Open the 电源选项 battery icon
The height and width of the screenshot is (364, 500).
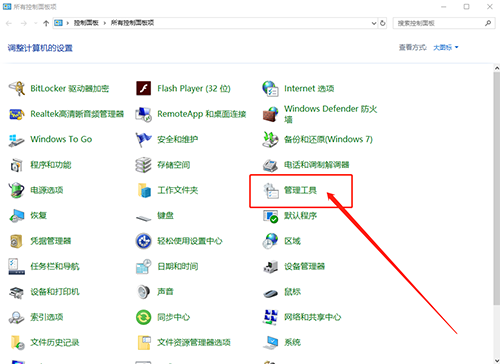coord(16,190)
